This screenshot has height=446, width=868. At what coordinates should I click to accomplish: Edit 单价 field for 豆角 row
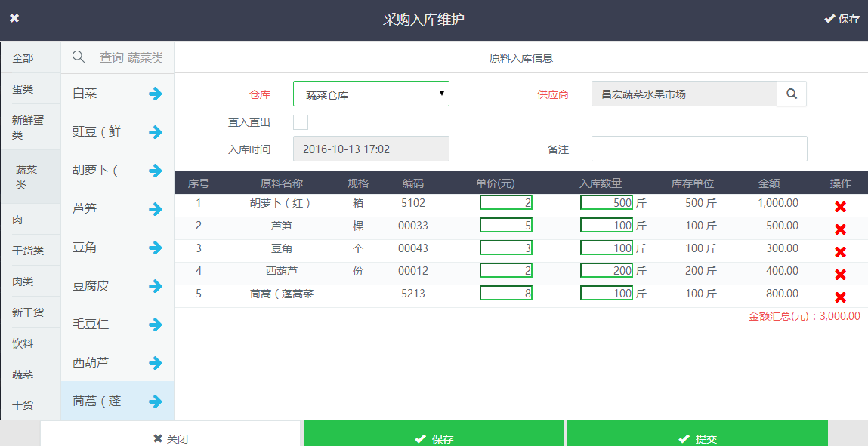coord(506,248)
